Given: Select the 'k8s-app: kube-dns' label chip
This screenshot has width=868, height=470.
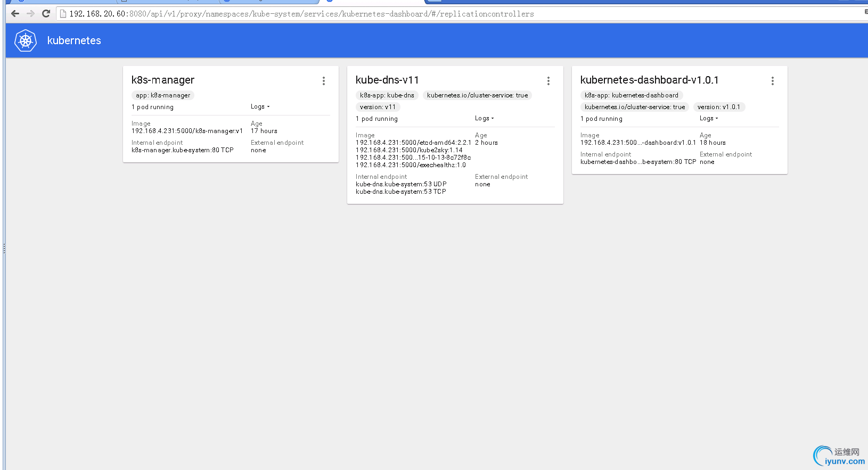Looking at the screenshot, I should [387, 95].
